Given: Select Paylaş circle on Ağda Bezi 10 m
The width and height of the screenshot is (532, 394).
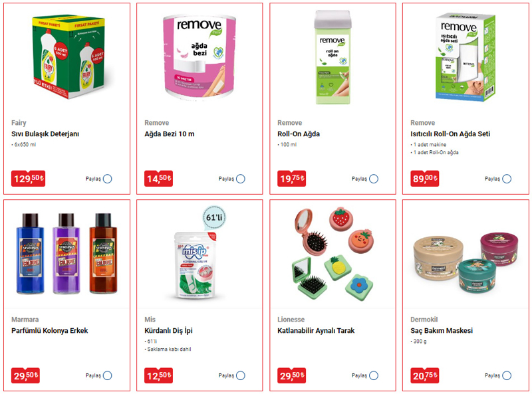Looking at the screenshot, I should [x=241, y=179].
